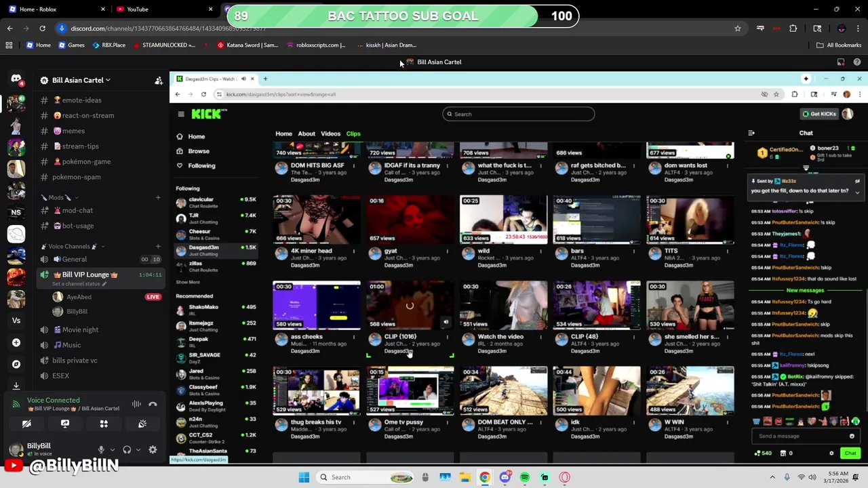Screen dimensions: 868x488
Task: Click Get KICKs button
Action: [x=819, y=114]
